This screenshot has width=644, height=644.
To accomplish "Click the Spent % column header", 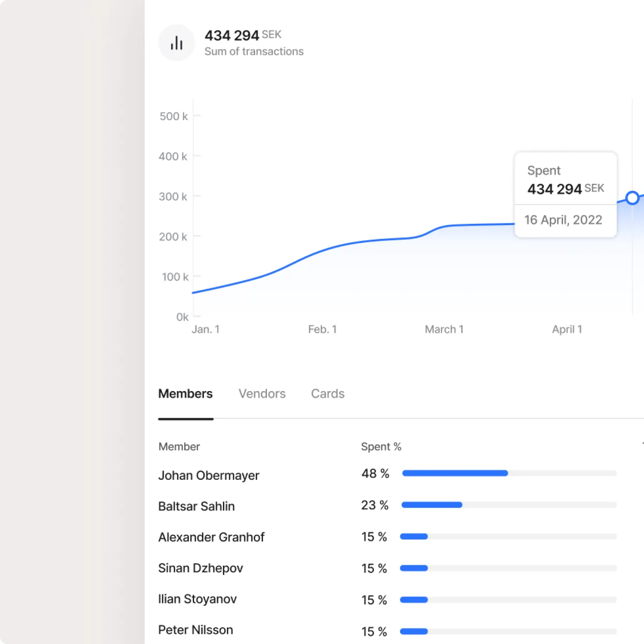I will coord(381,447).
